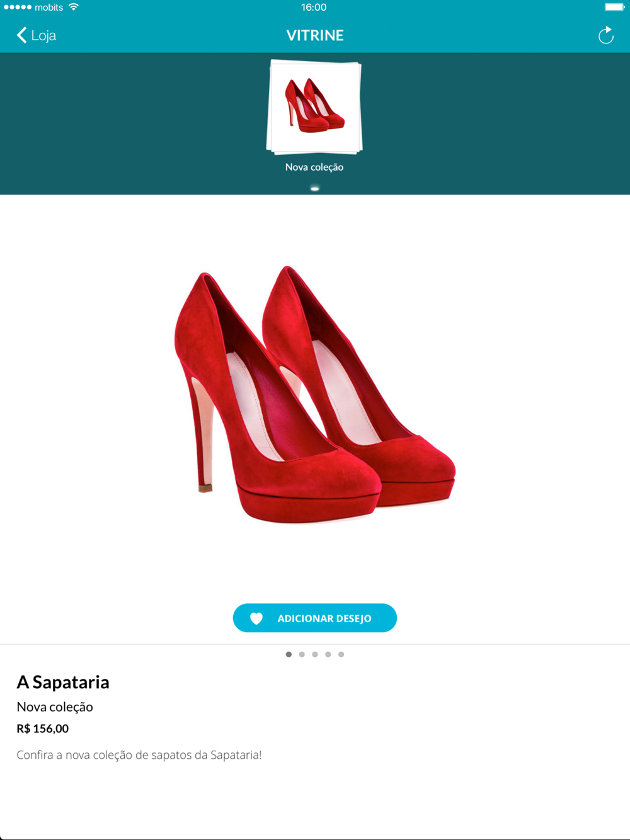Tap the heart icon on the wish button

click(256, 618)
